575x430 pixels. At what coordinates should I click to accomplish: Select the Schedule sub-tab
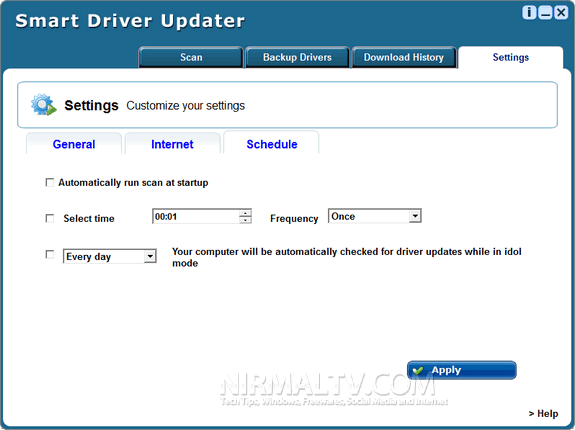[272, 143]
